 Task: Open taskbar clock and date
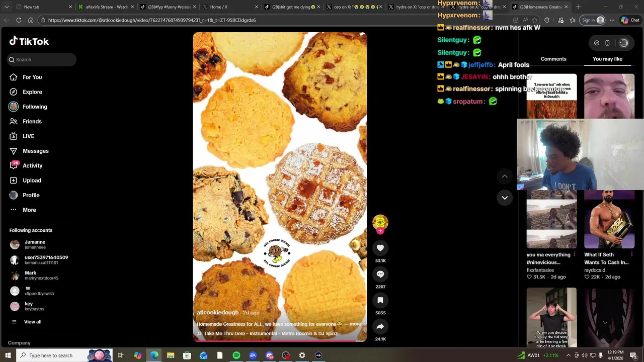pos(615,355)
